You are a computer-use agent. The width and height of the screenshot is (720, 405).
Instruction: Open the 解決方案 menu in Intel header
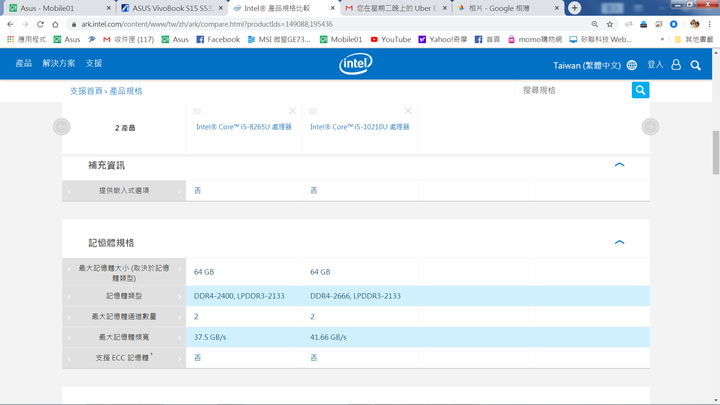[59, 63]
